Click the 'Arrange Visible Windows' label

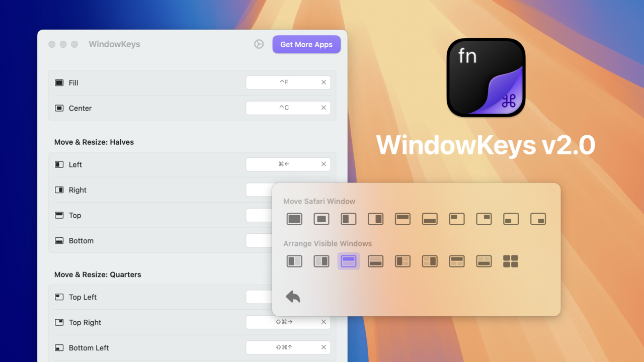point(328,243)
